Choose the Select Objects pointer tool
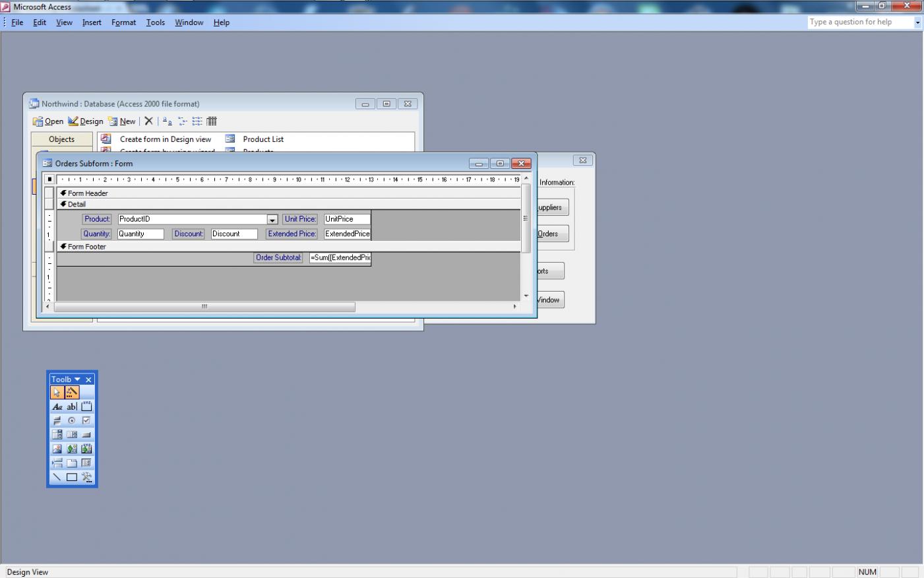This screenshot has height=578, width=924. [x=57, y=393]
